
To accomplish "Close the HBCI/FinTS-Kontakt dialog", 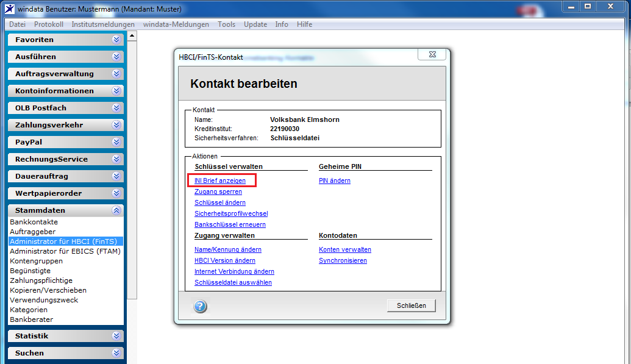I will (432, 54).
